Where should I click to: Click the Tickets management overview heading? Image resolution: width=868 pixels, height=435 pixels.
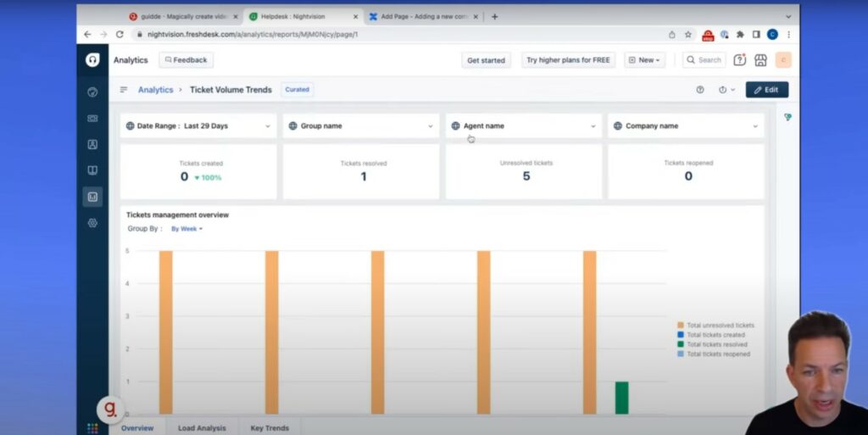(x=177, y=215)
